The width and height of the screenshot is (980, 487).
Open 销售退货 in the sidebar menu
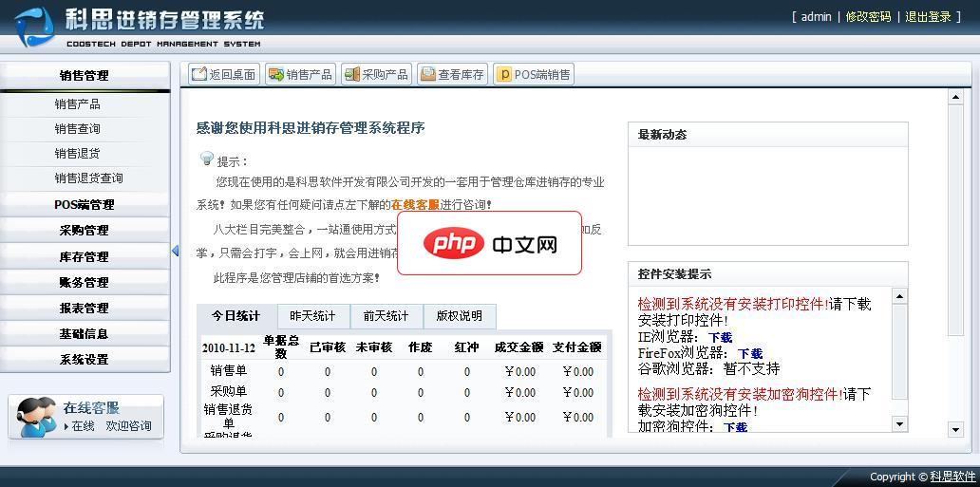pos(78,153)
